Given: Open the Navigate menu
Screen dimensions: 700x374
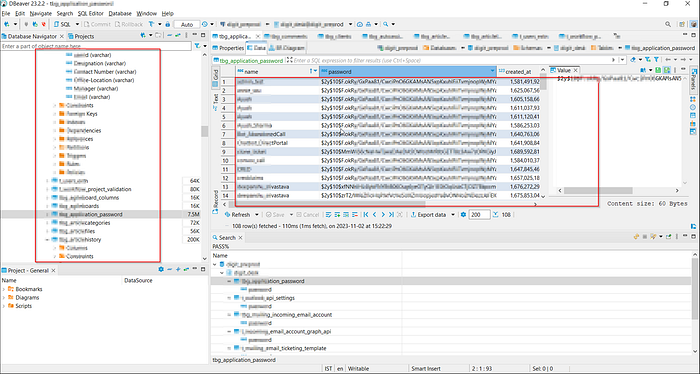Looking at the screenshot, I should (41, 13).
